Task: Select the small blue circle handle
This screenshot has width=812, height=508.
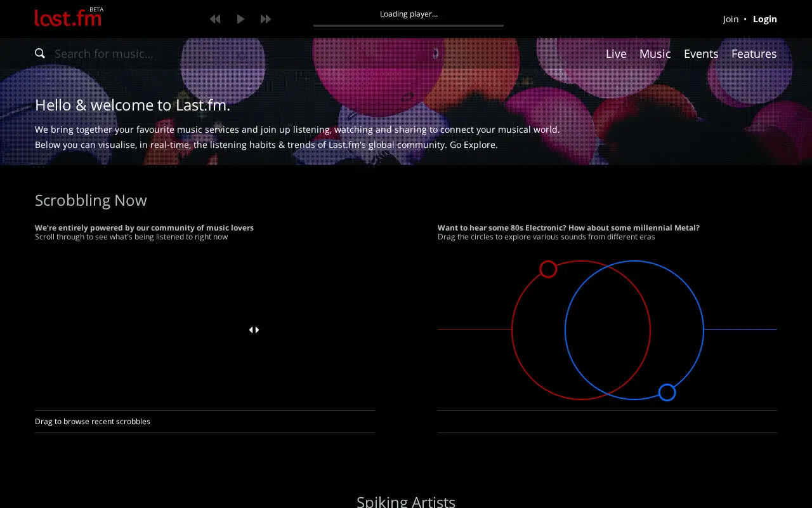Action: click(x=667, y=392)
